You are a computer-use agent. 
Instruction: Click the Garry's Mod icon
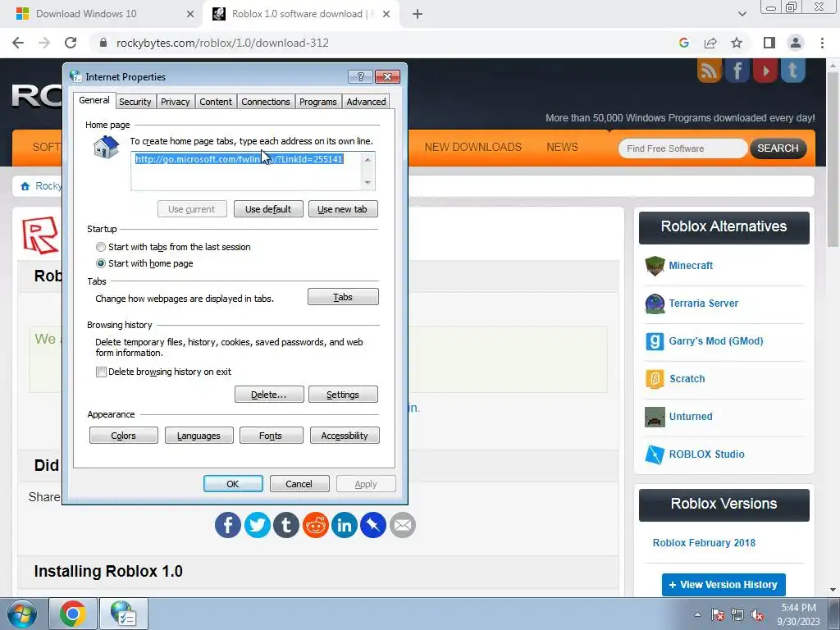655,341
